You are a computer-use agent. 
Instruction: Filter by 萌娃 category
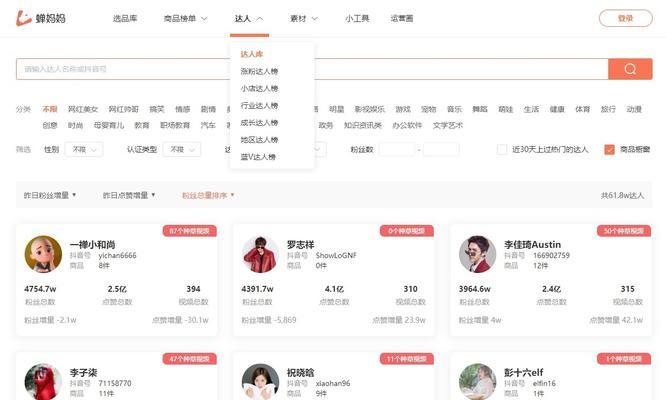(x=505, y=109)
